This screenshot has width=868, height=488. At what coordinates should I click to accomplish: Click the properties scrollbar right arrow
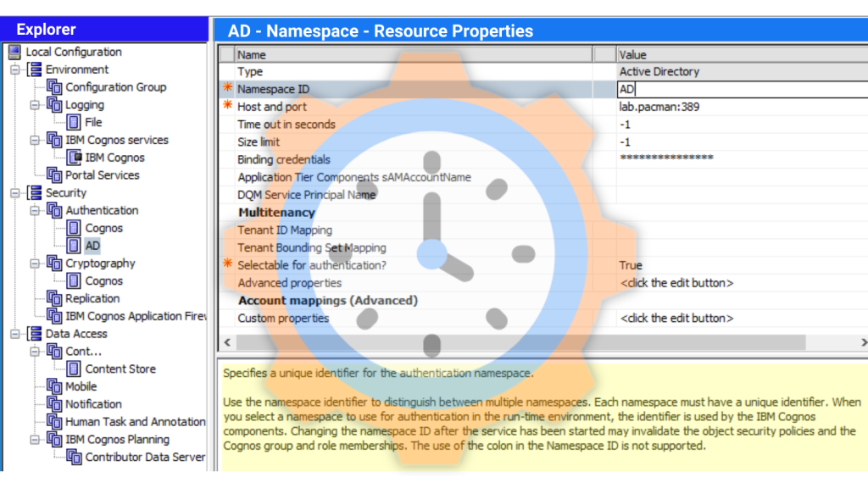pyautogui.click(x=863, y=342)
